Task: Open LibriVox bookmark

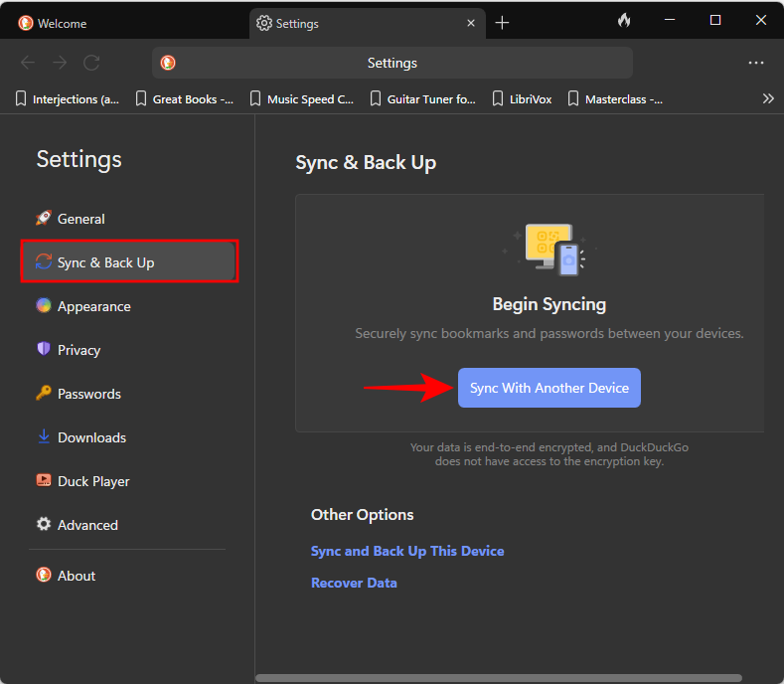Action: point(522,99)
